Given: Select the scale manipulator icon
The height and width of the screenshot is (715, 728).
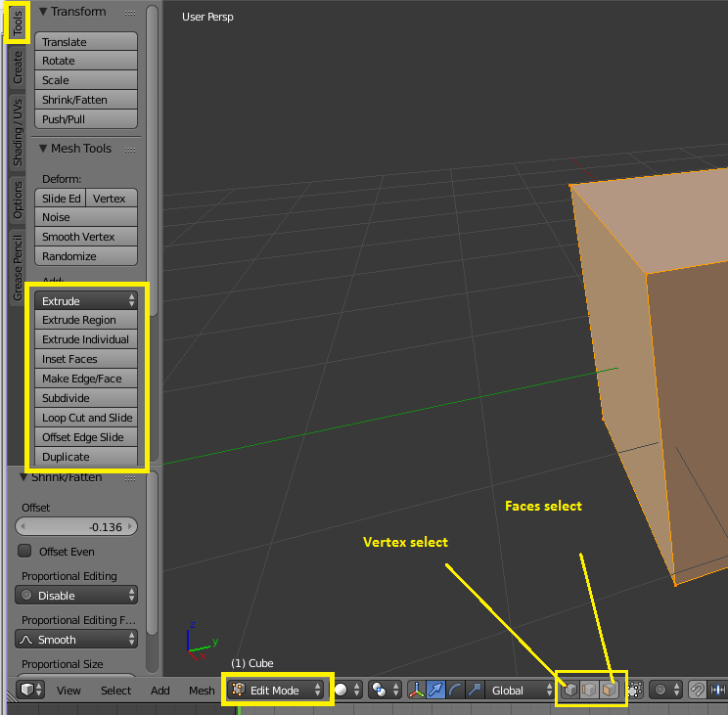Looking at the screenshot, I should (x=475, y=690).
